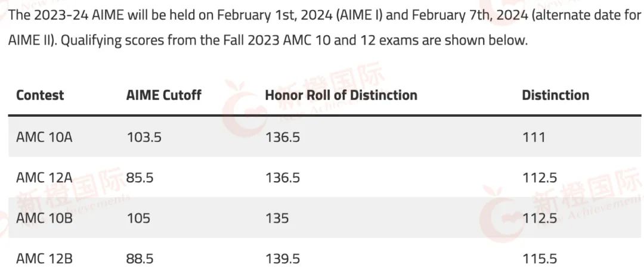Click the intro paragraph about 2023-24 AIME
The image size is (644, 277).
[324, 27]
